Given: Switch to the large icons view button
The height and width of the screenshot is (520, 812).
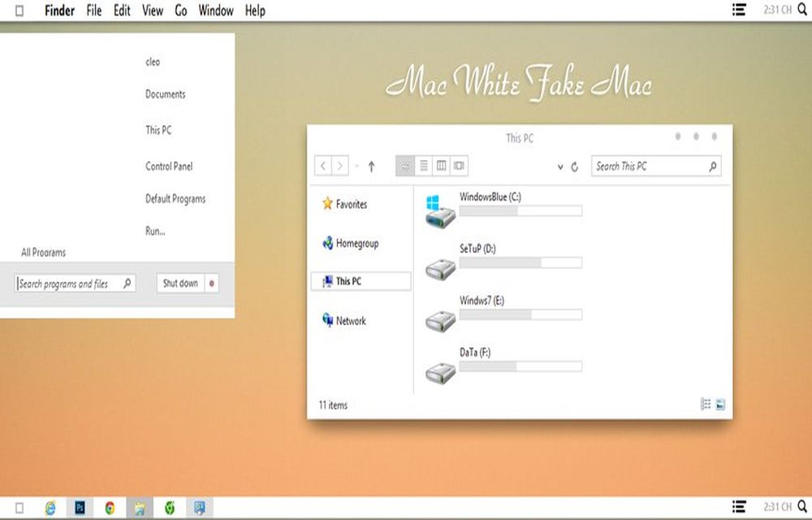Looking at the screenshot, I should tap(405, 166).
